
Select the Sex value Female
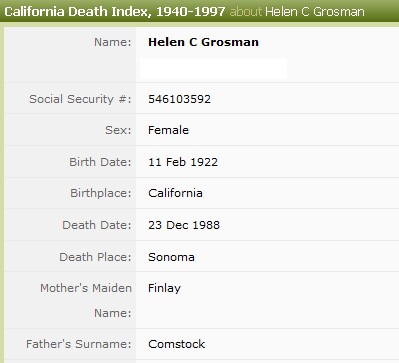point(168,130)
